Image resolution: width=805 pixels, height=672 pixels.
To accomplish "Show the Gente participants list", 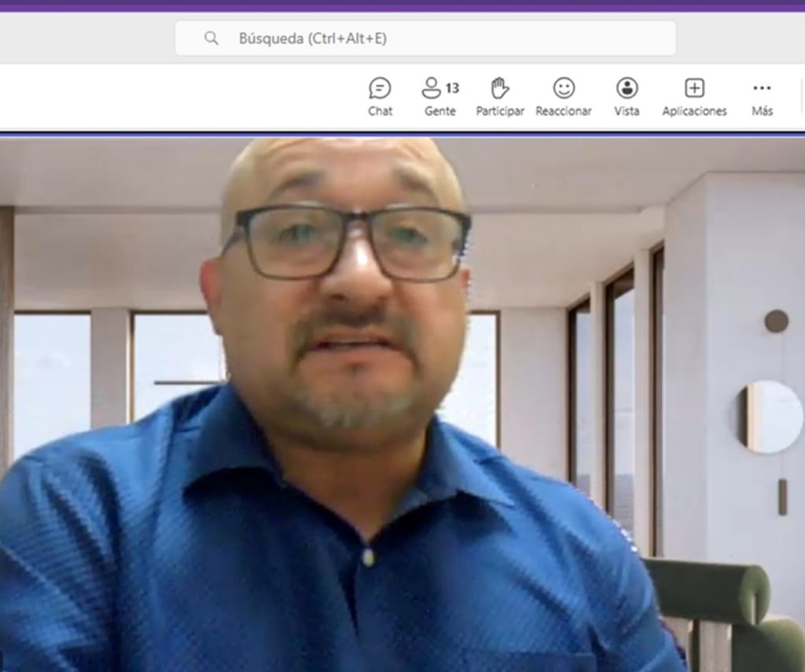I will tap(440, 97).
